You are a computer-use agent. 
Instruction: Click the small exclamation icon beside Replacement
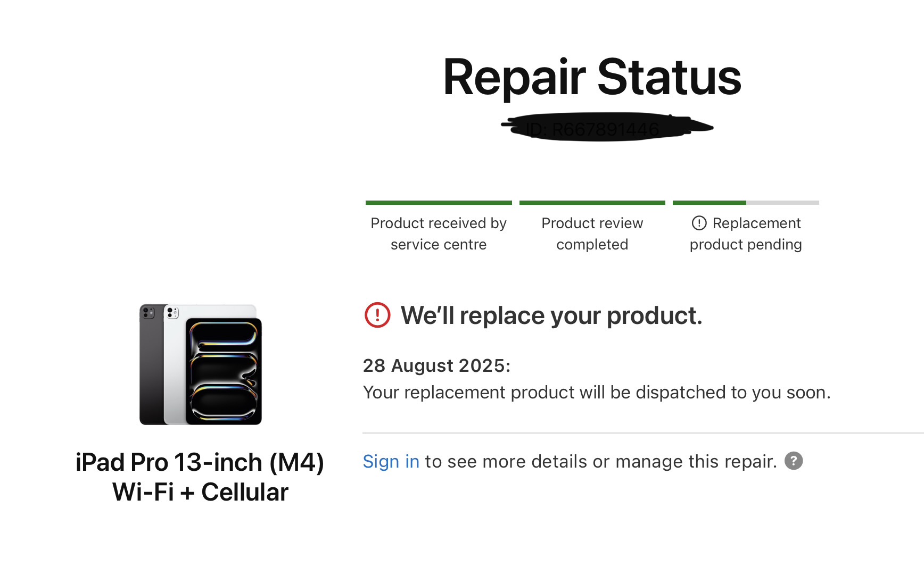click(699, 223)
